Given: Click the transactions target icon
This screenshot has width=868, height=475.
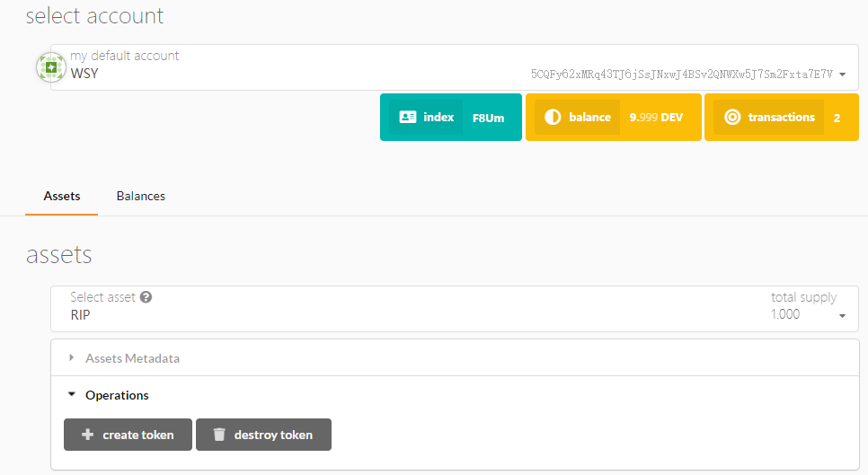Looking at the screenshot, I should click(x=732, y=117).
